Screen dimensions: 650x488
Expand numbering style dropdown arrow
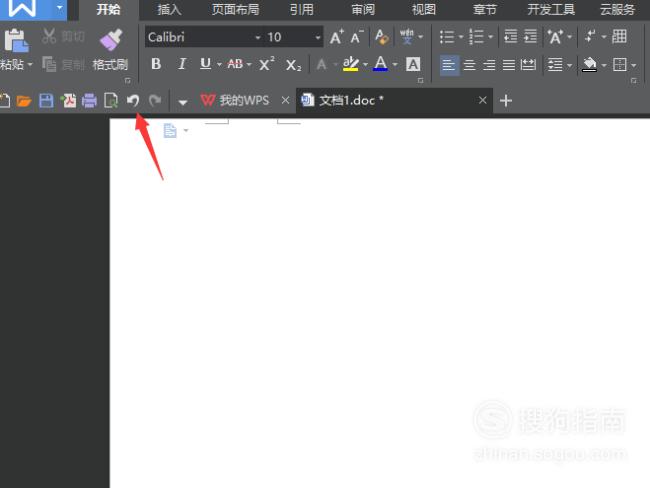pyautogui.click(x=491, y=37)
